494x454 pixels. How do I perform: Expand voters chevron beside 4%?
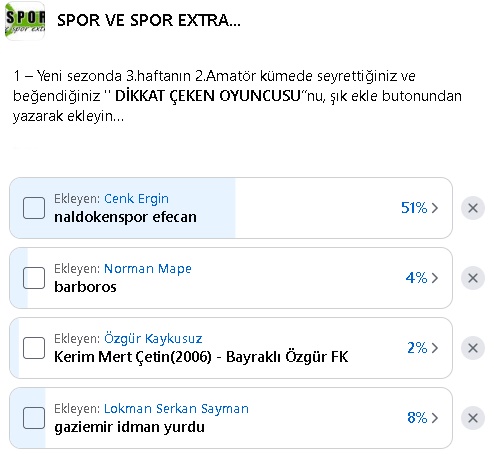[435, 278]
